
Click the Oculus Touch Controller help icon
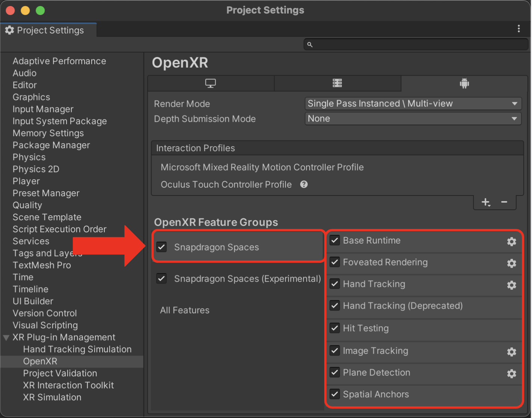(304, 184)
